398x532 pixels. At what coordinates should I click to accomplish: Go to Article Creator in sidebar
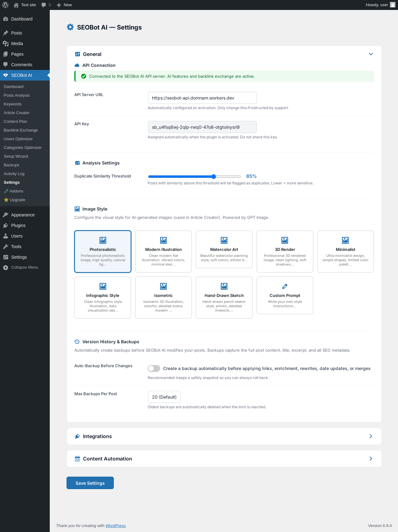pyautogui.click(x=17, y=113)
